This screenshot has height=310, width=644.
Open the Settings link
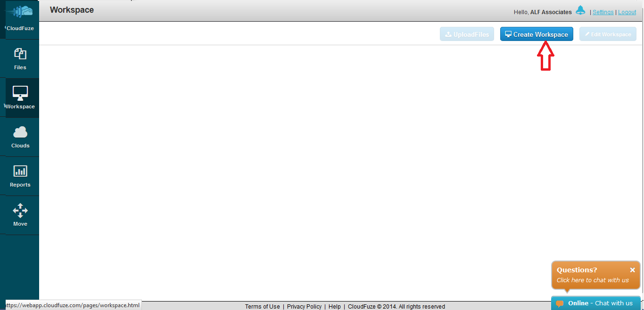603,12
